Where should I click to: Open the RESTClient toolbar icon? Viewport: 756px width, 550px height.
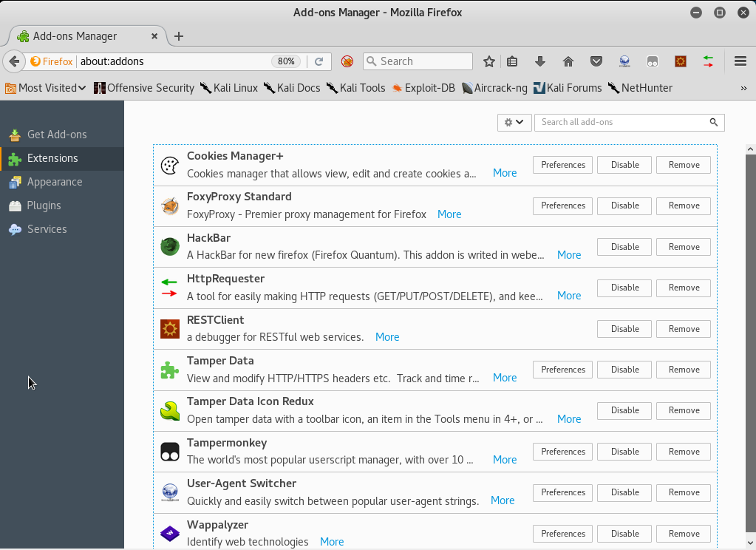(x=681, y=61)
